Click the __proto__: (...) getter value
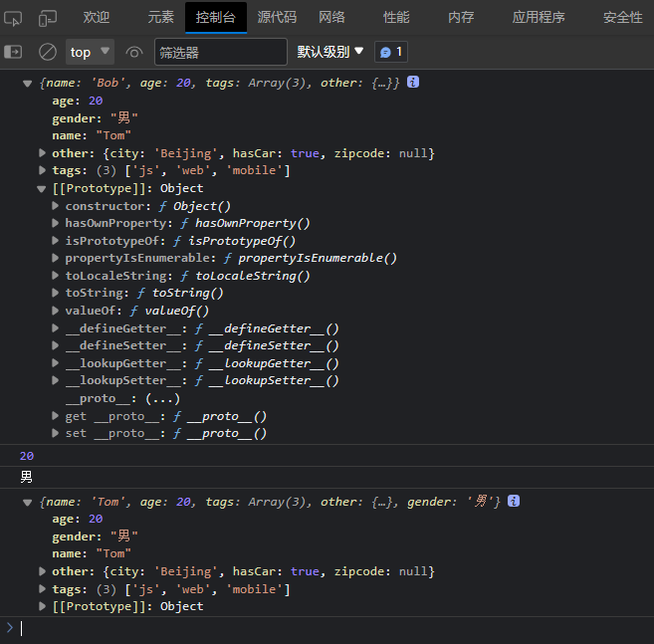 pos(162,398)
